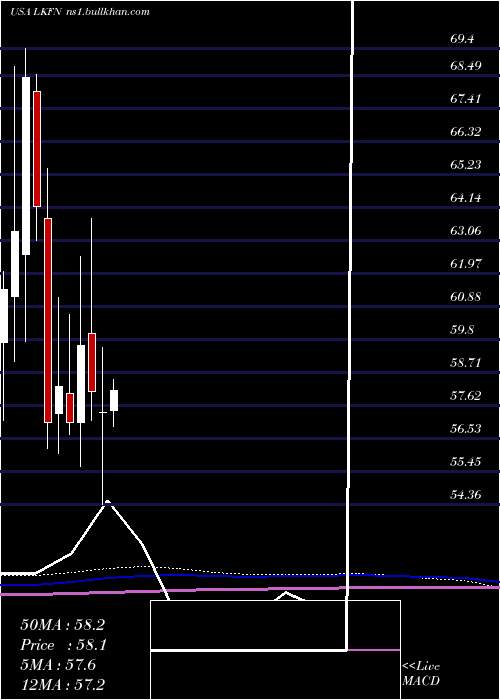
Task: Click the 50MA : 58.2 readout
Action: point(62,625)
